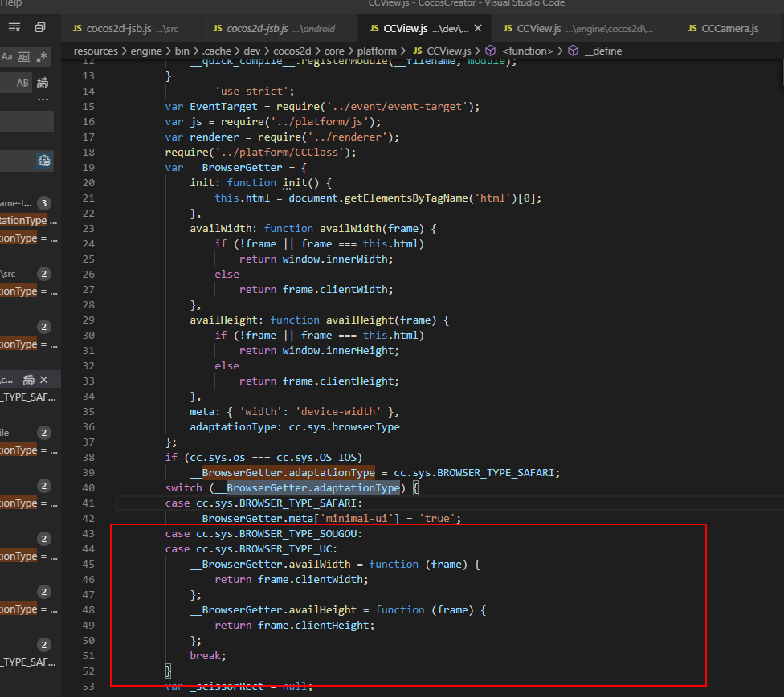Screen dimensions: 784x697
Task: Toggle Preserve Case (AB) in replace box
Action: click(x=23, y=83)
